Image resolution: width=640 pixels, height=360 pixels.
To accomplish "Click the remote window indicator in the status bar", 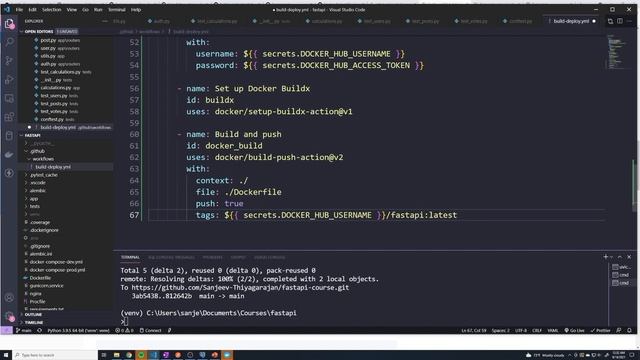I will pos(6,331).
